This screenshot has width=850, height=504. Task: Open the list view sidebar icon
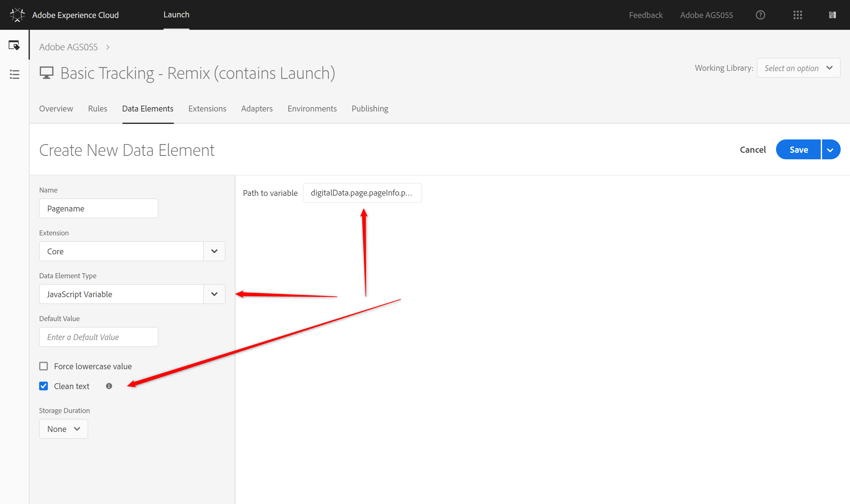(x=14, y=75)
